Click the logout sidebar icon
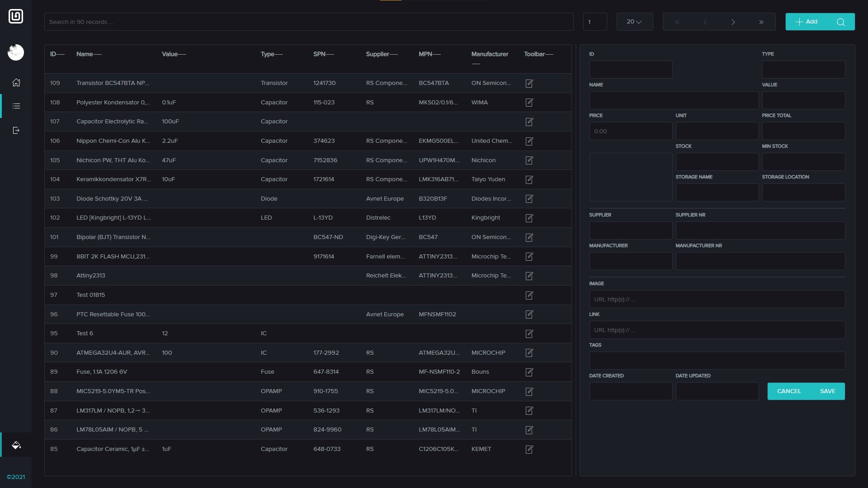 pyautogui.click(x=16, y=131)
